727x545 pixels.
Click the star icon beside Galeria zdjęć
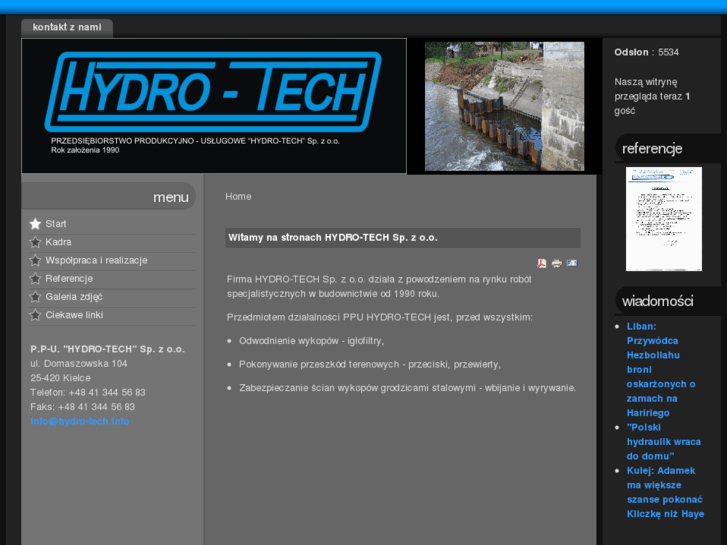pos(36,297)
